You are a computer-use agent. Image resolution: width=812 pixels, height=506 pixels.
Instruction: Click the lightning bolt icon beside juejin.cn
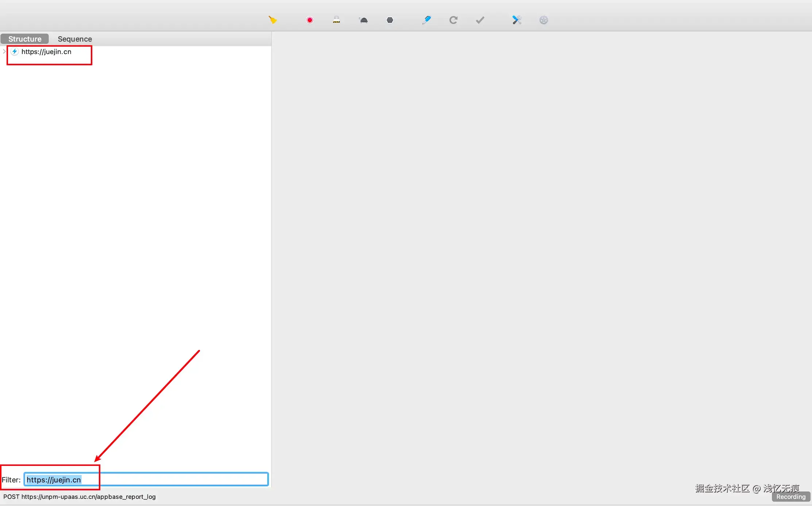pyautogui.click(x=15, y=51)
